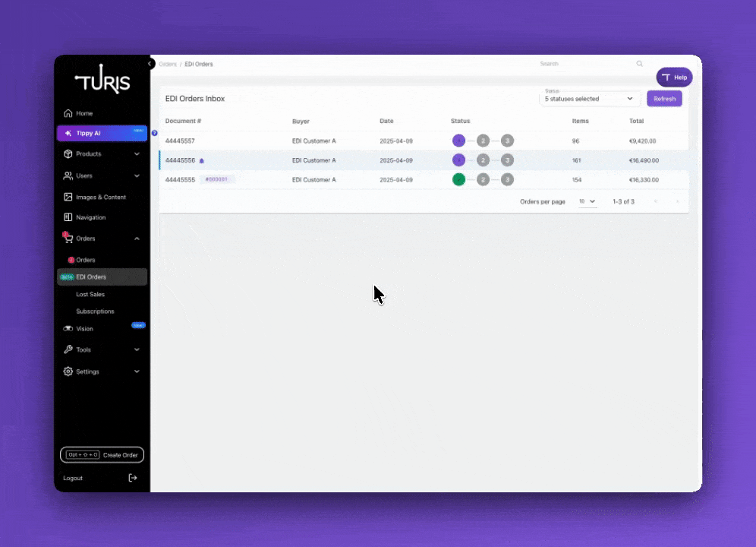Open Subscriptions in the sidebar
The image size is (756, 547).
(95, 311)
